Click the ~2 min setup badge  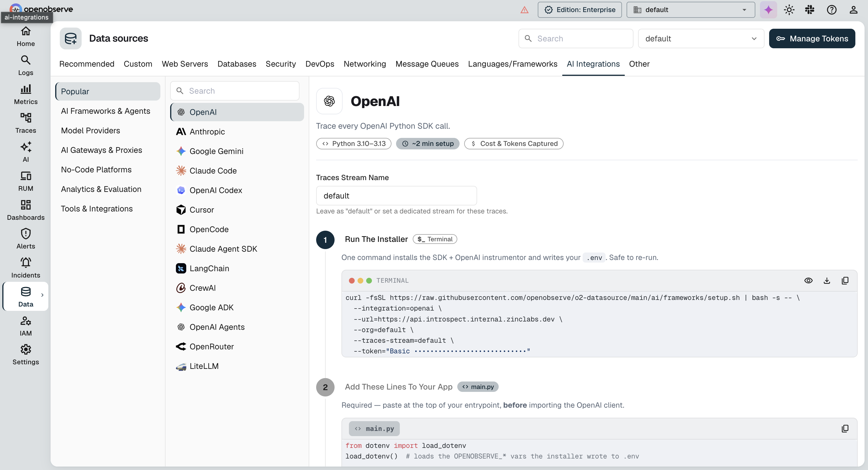[428, 144]
